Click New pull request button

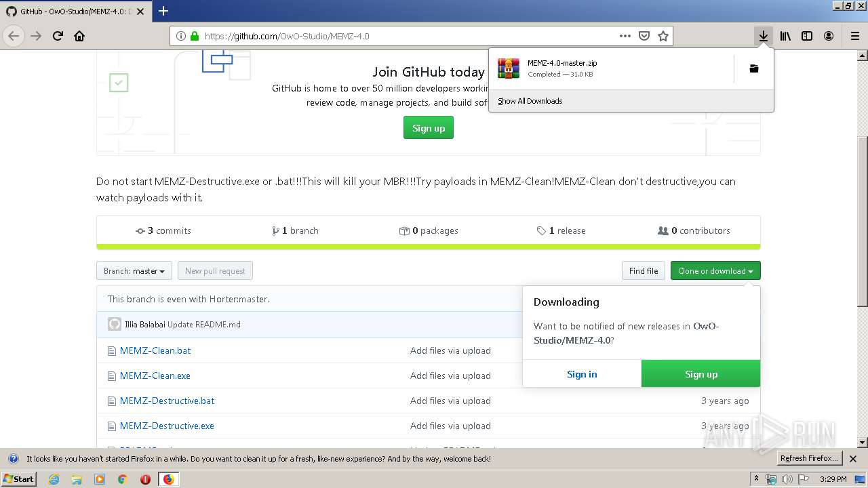pyautogui.click(x=215, y=271)
